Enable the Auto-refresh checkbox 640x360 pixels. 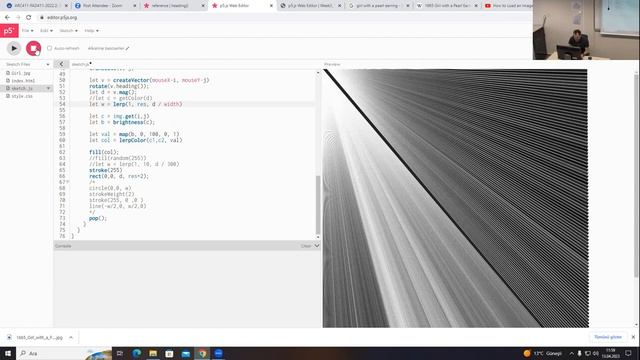coord(50,48)
